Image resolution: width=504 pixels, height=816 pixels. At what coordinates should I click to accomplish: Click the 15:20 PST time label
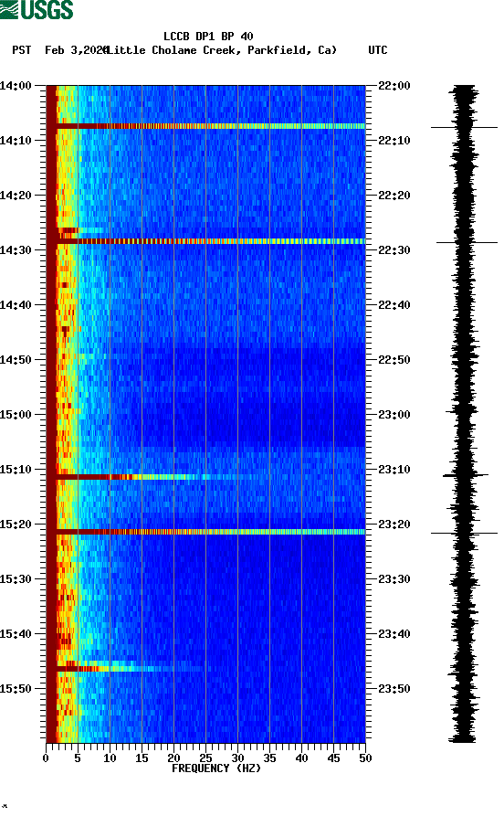[16, 525]
